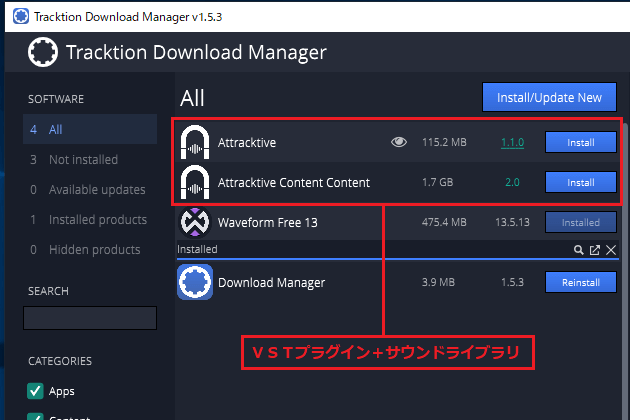The height and width of the screenshot is (420, 630).
Task: Click the Download Manager app icon
Action: pos(196,283)
